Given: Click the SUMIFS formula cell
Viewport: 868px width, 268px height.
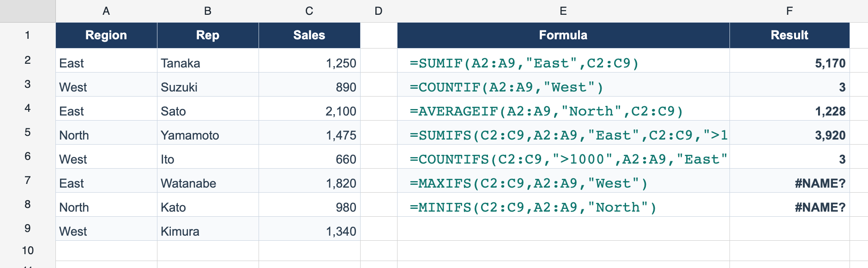Looking at the screenshot, I should tap(563, 133).
